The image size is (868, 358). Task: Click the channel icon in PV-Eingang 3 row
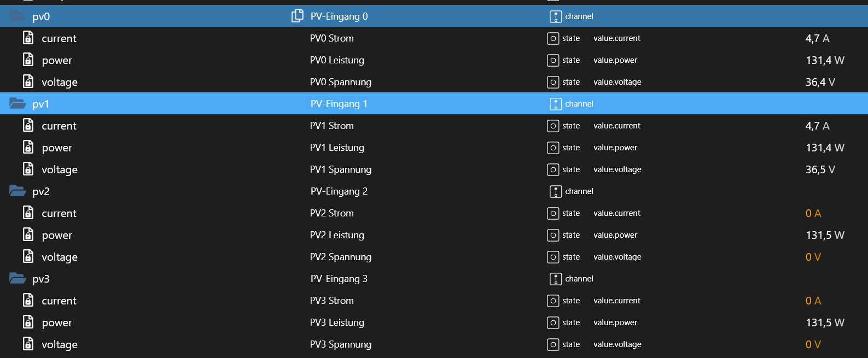coord(556,279)
